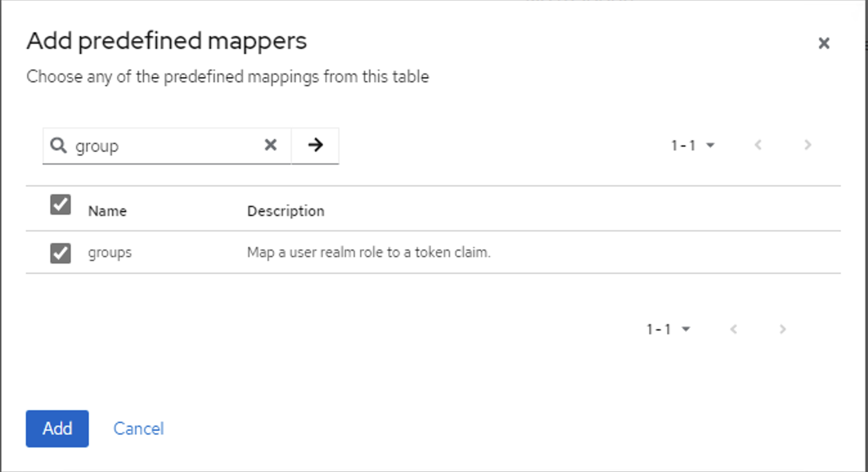Select the groups mapper name
Screen dimensions: 868x472
(x=110, y=253)
